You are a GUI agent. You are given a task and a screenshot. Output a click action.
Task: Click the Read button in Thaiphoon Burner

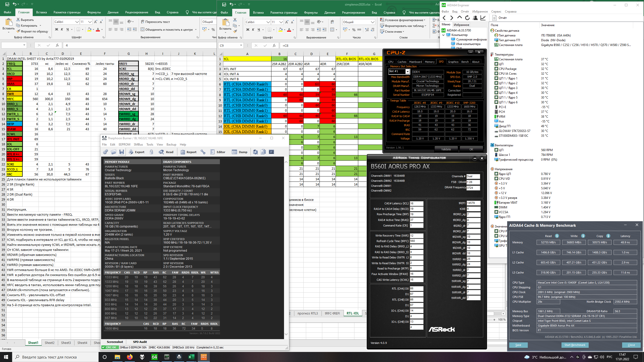166,152
